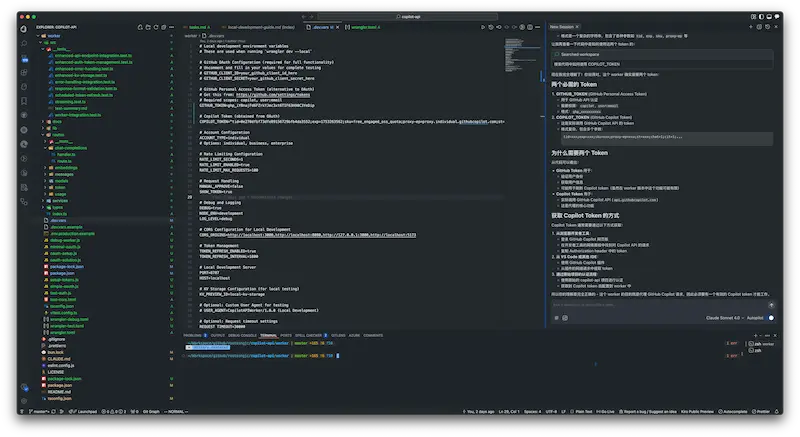Open handler.ts in chat-completions folder
This screenshot has width=800, height=437.
click(x=66, y=155)
